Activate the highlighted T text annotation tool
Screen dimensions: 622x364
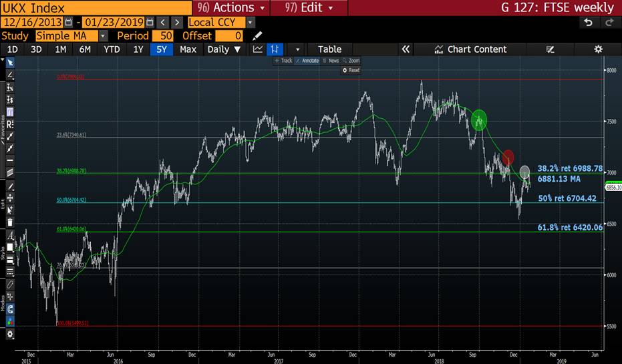(x=10, y=112)
